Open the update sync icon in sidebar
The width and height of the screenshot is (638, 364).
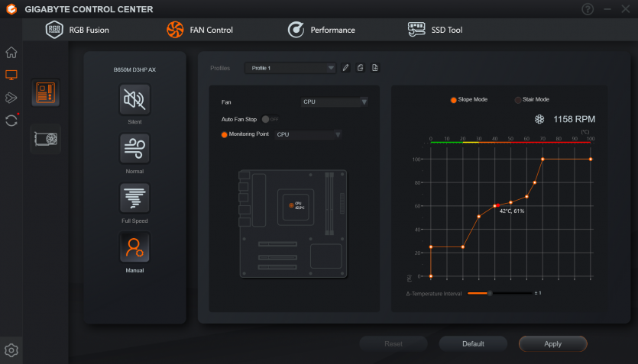coord(11,121)
